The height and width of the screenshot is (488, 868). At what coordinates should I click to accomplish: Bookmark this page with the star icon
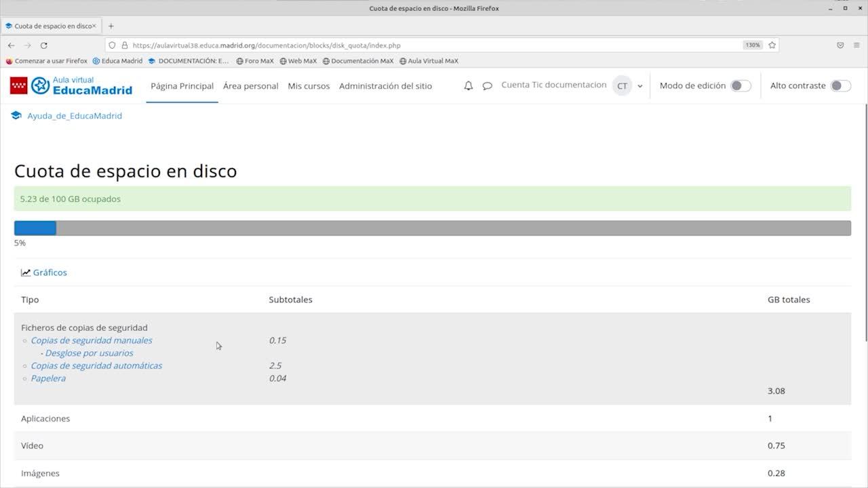(772, 45)
